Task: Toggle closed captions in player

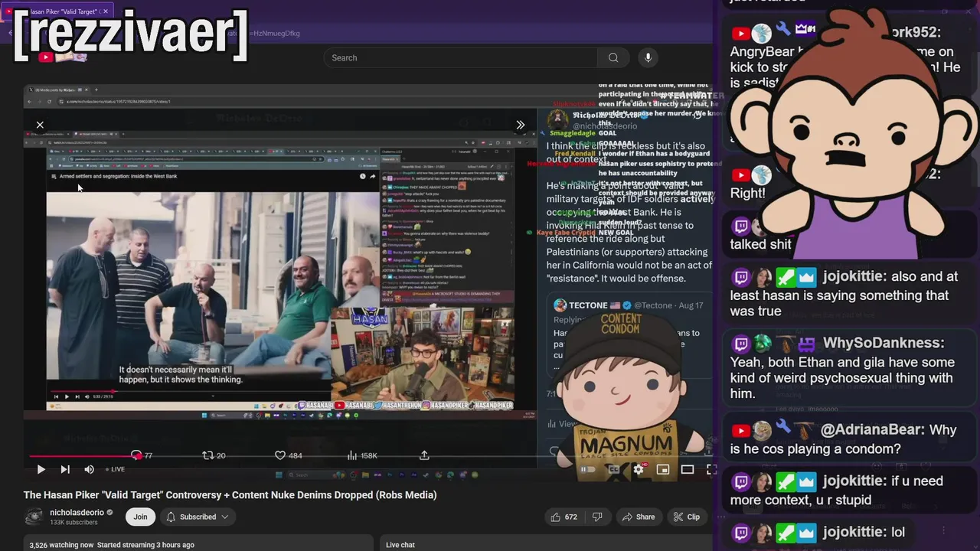Action: coord(613,469)
